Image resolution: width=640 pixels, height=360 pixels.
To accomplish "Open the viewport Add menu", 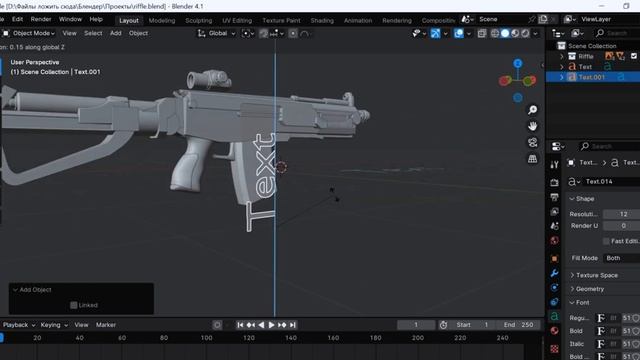I will [x=116, y=33].
